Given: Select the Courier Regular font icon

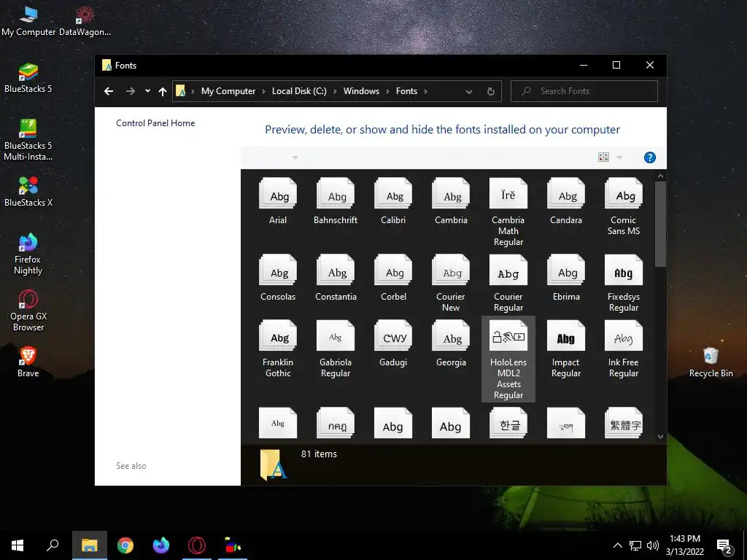Looking at the screenshot, I should [508, 270].
